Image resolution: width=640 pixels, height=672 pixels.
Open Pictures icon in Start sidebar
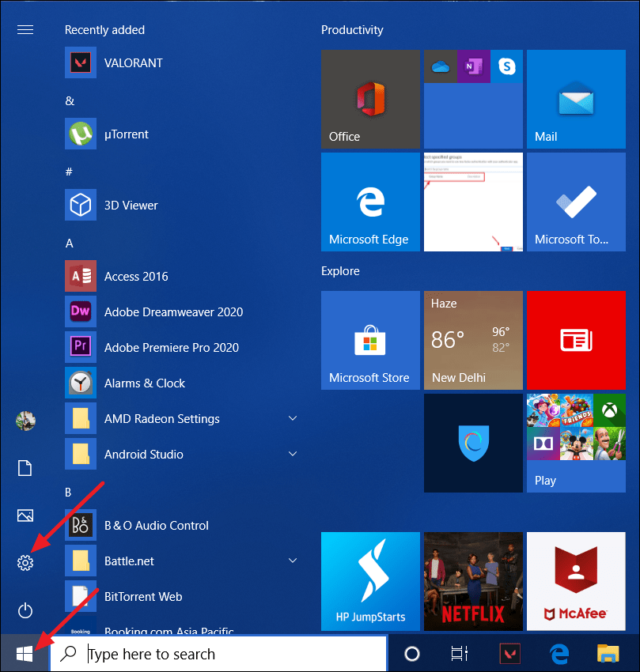(x=25, y=515)
